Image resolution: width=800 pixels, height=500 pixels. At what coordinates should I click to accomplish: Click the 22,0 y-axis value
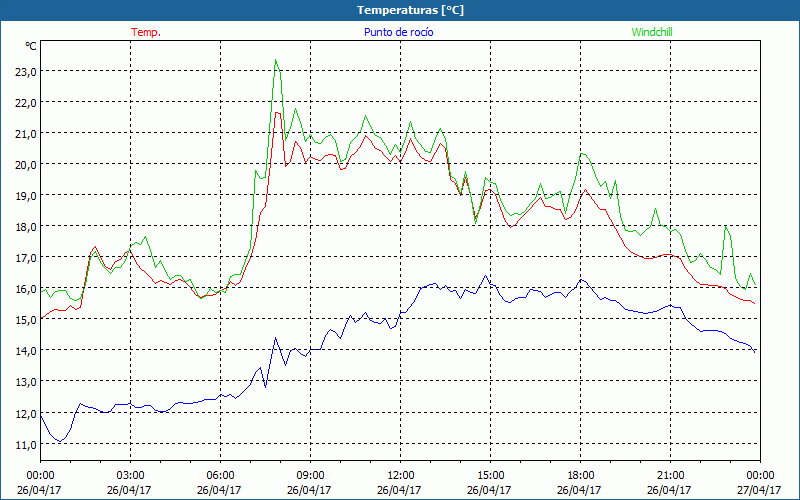pyautogui.click(x=26, y=103)
